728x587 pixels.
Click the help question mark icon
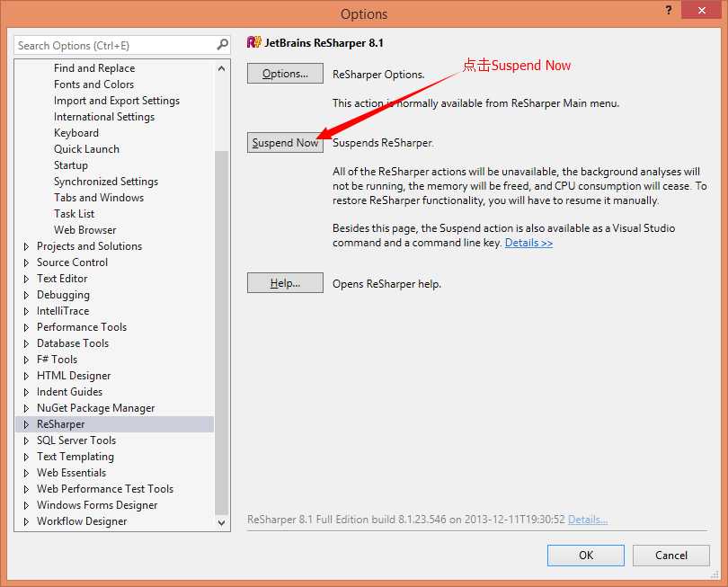[x=669, y=10]
